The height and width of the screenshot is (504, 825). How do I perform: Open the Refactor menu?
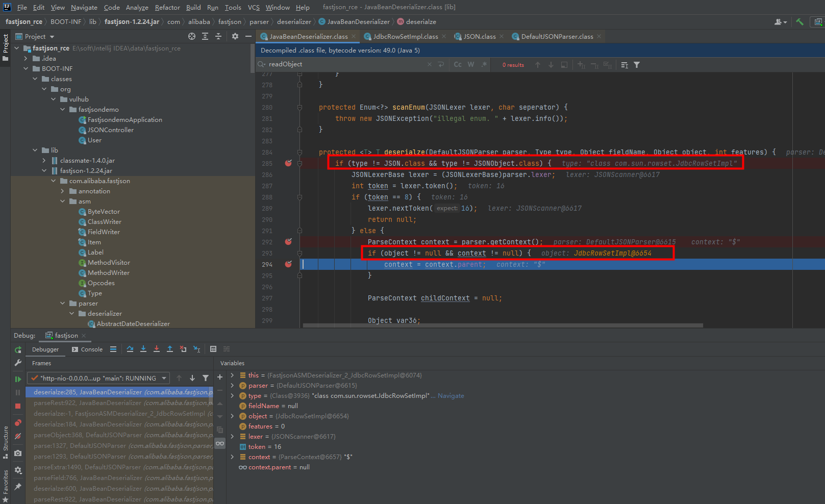click(x=167, y=7)
